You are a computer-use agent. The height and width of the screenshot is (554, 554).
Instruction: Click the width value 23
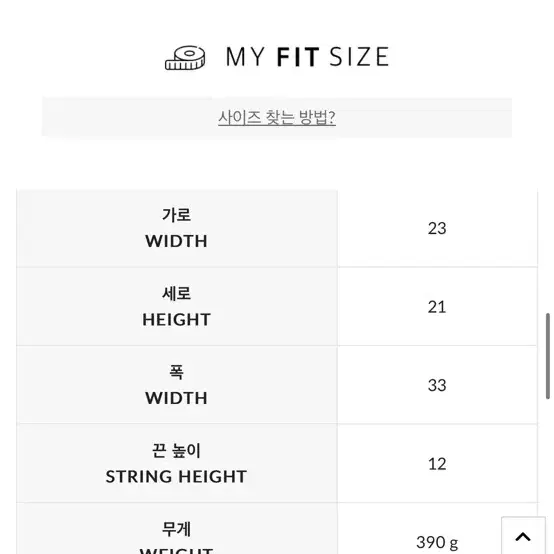[437, 228]
